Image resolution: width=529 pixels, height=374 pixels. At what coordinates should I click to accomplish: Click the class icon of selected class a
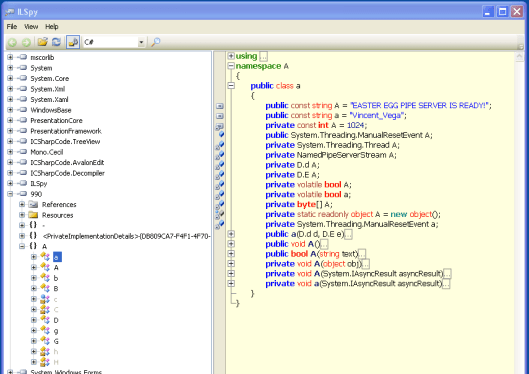point(45,257)
